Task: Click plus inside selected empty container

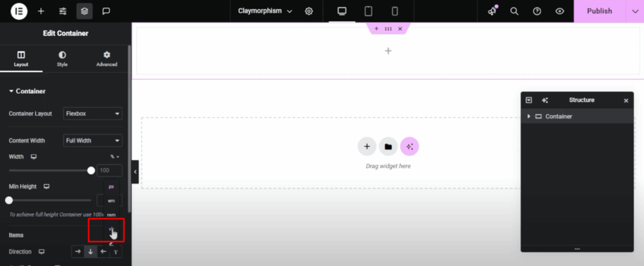Action: click(x=388, y=51)
